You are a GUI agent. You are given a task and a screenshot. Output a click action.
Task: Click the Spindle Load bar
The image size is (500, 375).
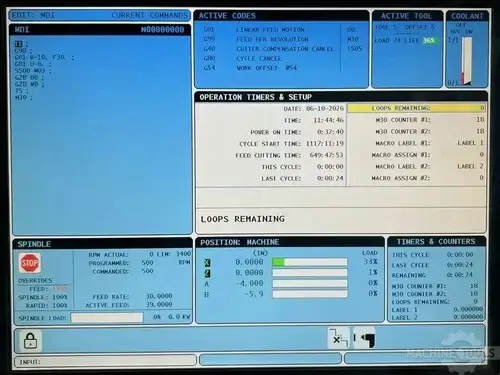pos(107,317)
